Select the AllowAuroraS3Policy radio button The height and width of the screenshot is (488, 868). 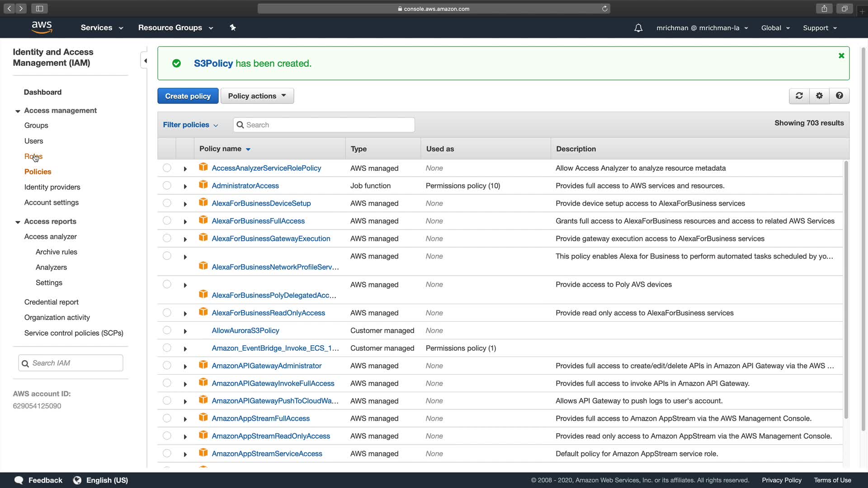[167, 330]
